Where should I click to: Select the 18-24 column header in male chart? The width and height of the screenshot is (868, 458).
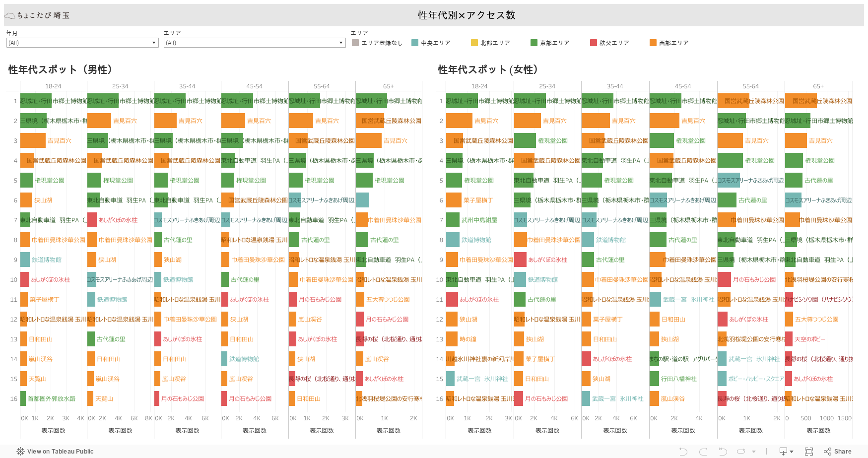click(x=53, y=86)
